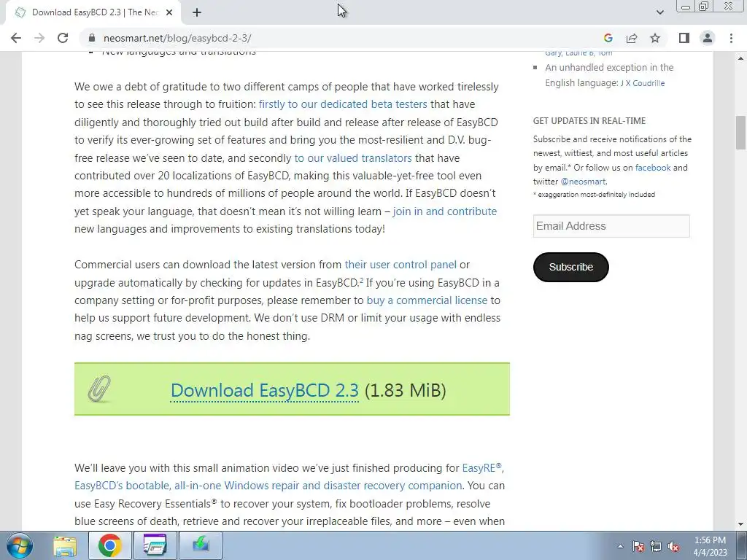Screen dimensions: 747x560
Task: Open network status tray icon
Action: coord(656,546)
